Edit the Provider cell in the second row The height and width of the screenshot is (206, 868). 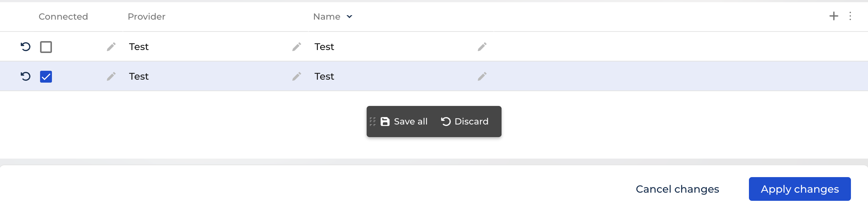pos(297,76)
